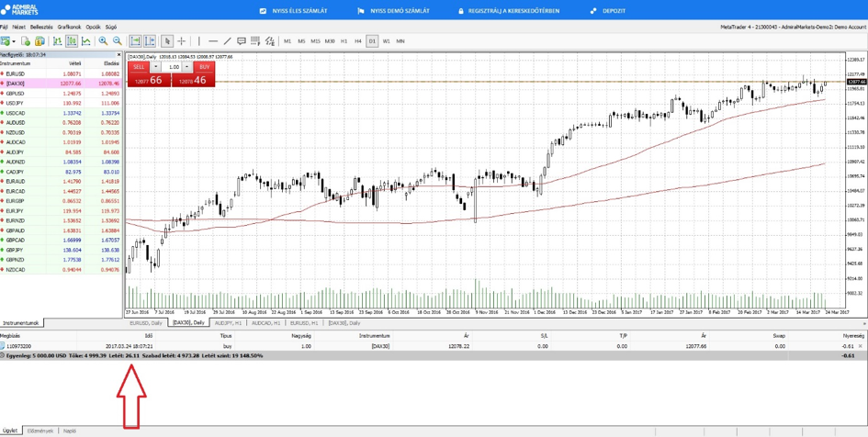Toggle chart shift button
The image size is (868, 437).
pyautogui.click(x=150, y=41)
